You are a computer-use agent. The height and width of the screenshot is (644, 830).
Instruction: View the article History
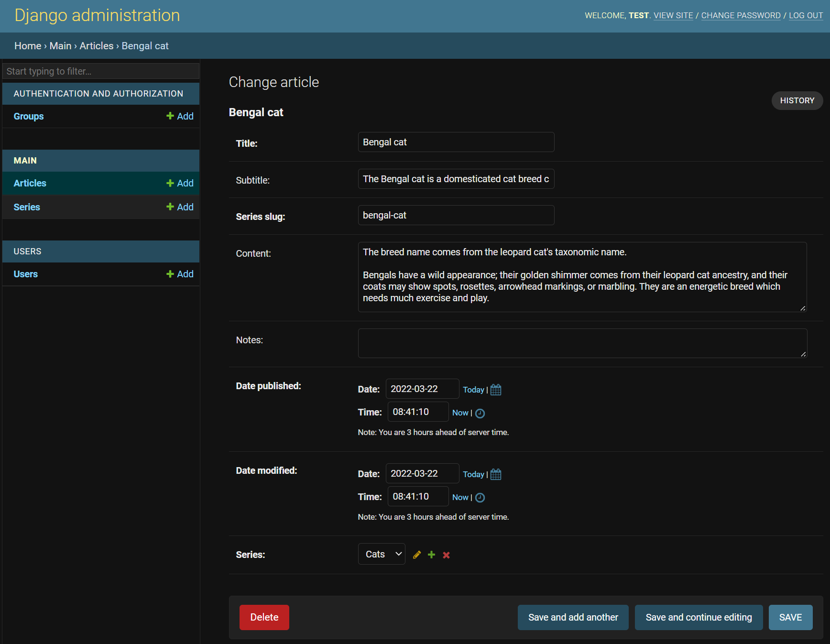797,100
